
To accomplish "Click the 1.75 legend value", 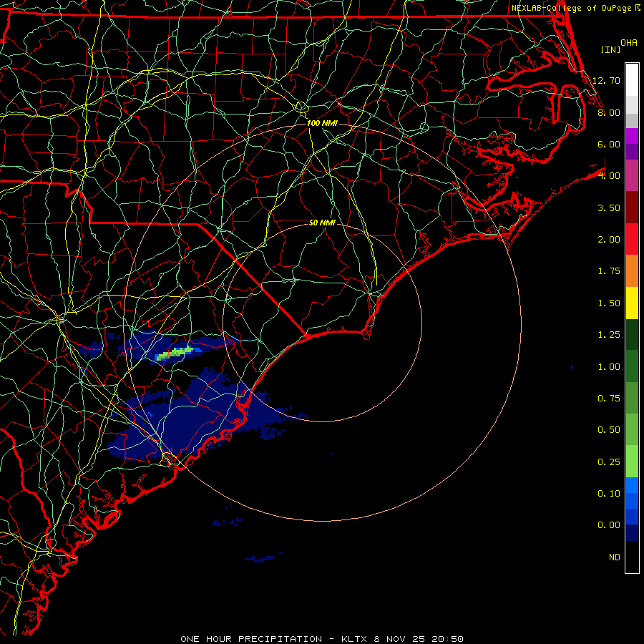I will point(609,271).
